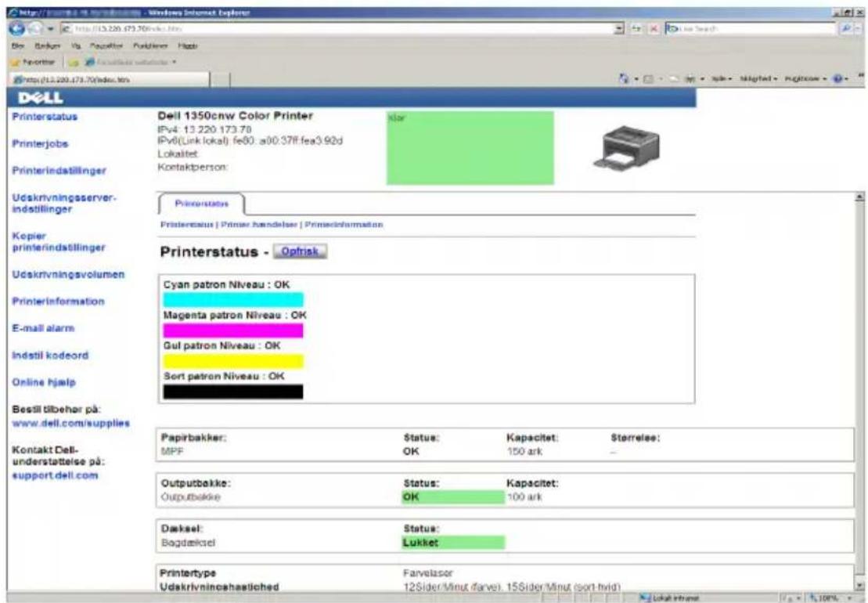868x603 pixels.
Task: Click the magnifier search icon
Action: click(846, 28)
